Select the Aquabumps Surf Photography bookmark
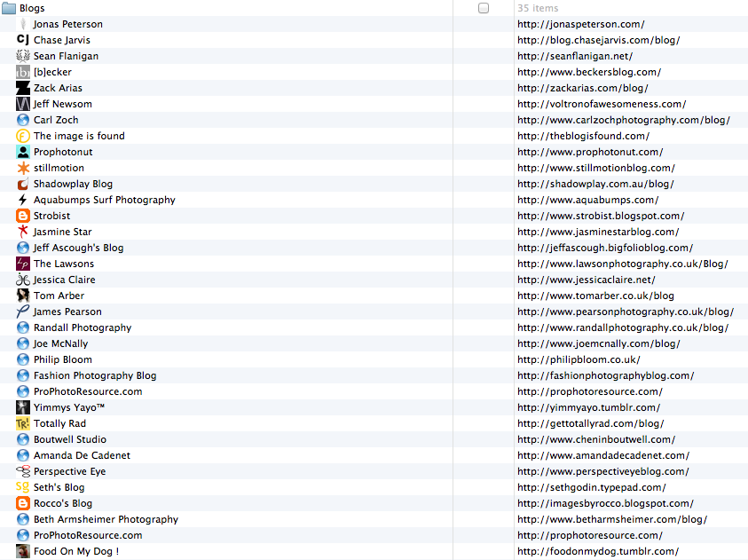The image size is (748, 560). click(105, 200)
